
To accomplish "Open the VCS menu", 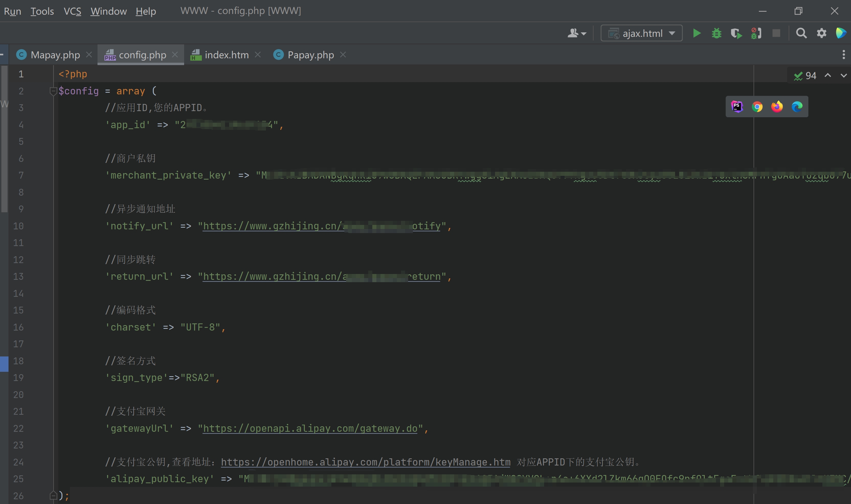I will pos(72,11).
